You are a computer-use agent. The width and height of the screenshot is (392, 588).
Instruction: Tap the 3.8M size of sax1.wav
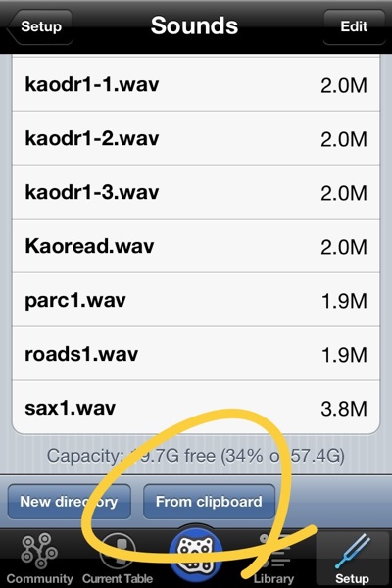pyautogui.click(x=344, y=409)
